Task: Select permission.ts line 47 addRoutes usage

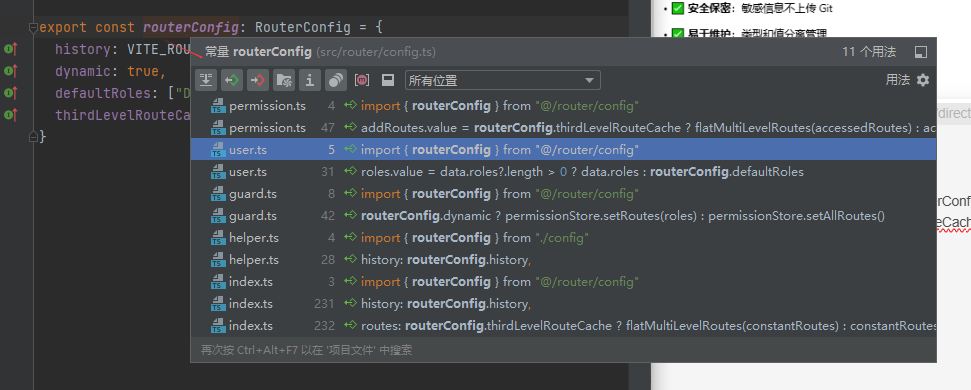Action: 563,128
